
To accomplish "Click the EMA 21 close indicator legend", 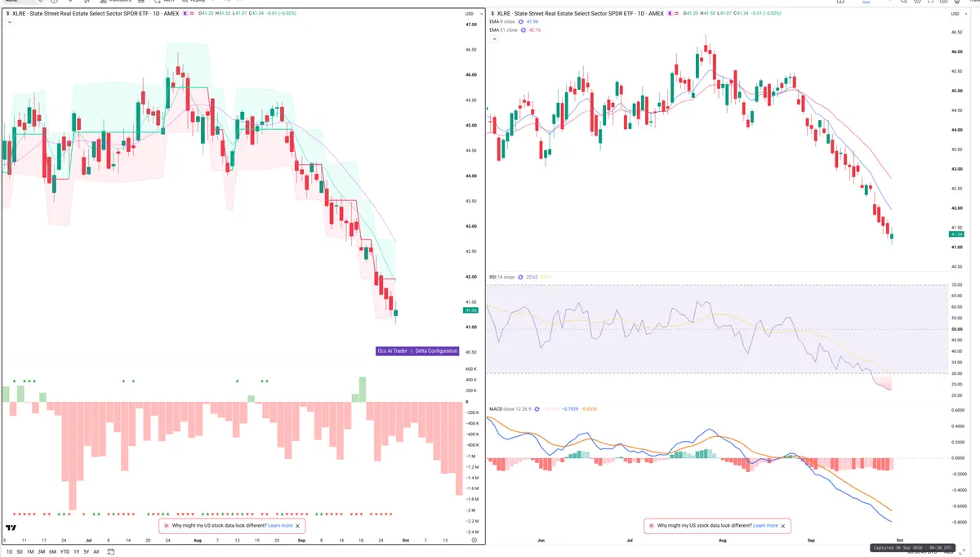I will (x=502, y=30).
